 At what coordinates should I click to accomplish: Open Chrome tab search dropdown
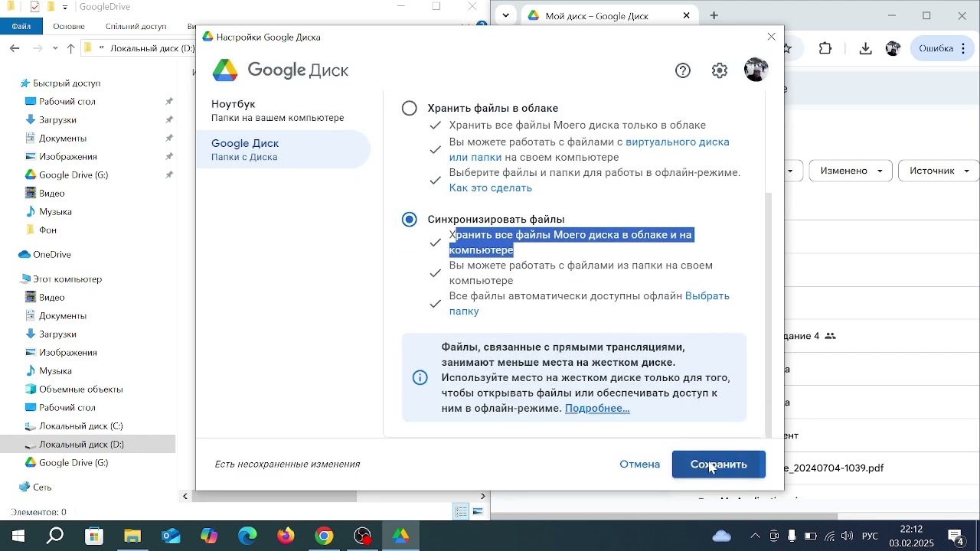(506, 15)
